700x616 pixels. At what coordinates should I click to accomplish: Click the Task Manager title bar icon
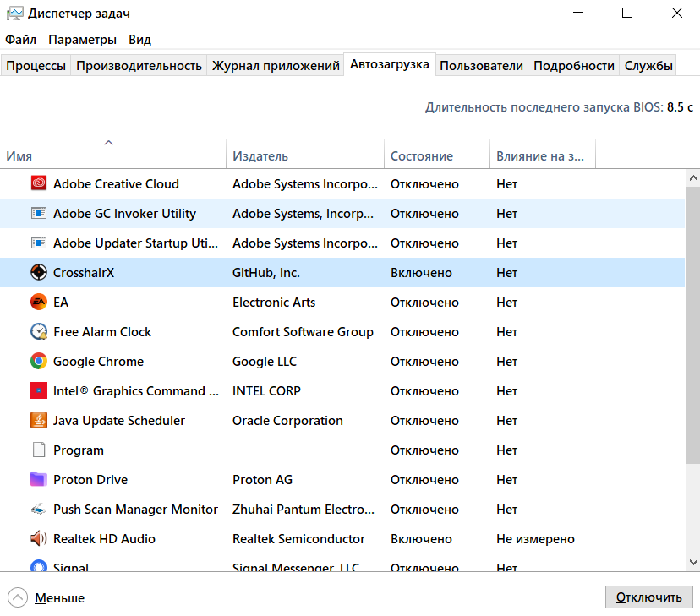pyautogui.click(x=14, y=14)
